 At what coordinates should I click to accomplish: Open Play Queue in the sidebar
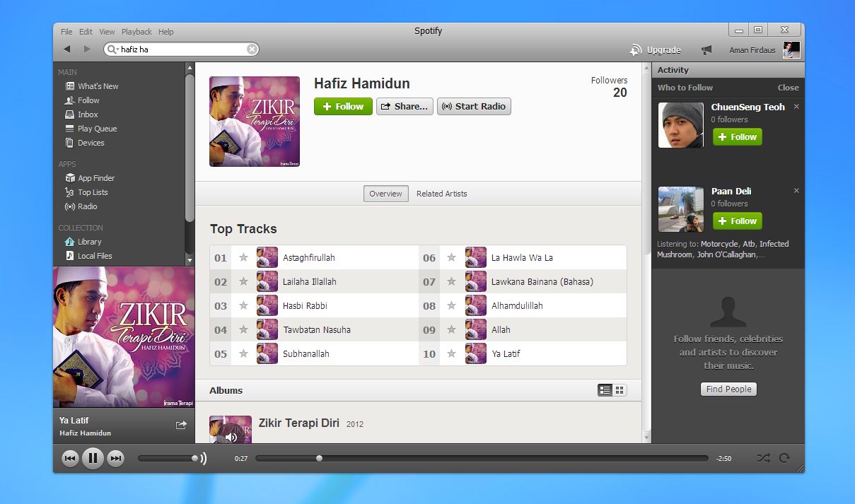coord(91,129)
